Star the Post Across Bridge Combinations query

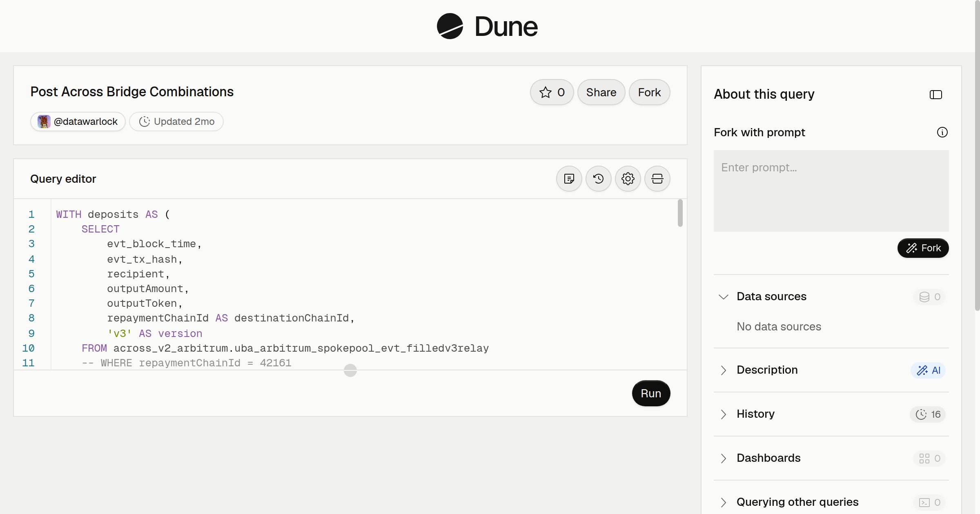pyautogui.click(x=552, y=92)
